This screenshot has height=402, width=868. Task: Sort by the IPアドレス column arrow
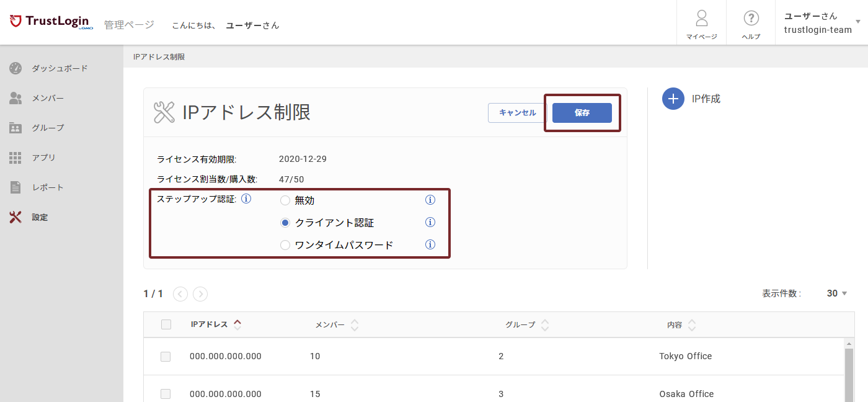[x=237, y=324]
